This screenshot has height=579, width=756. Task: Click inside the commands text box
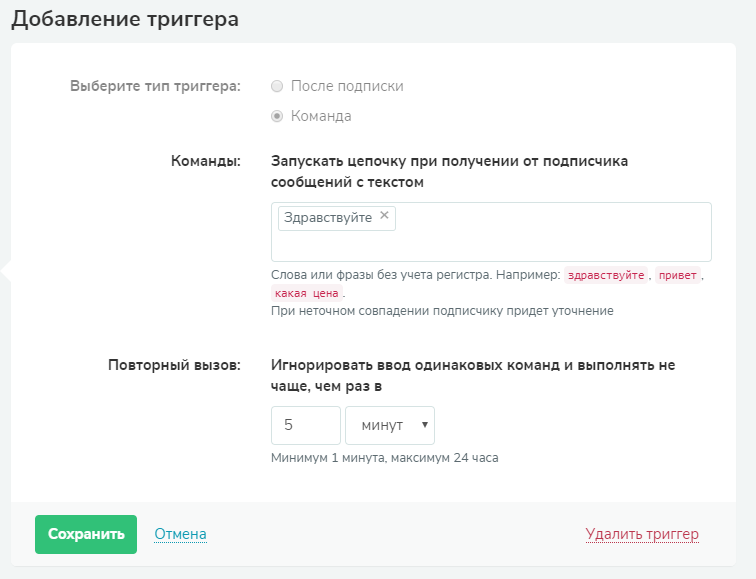tap(491, 232)
